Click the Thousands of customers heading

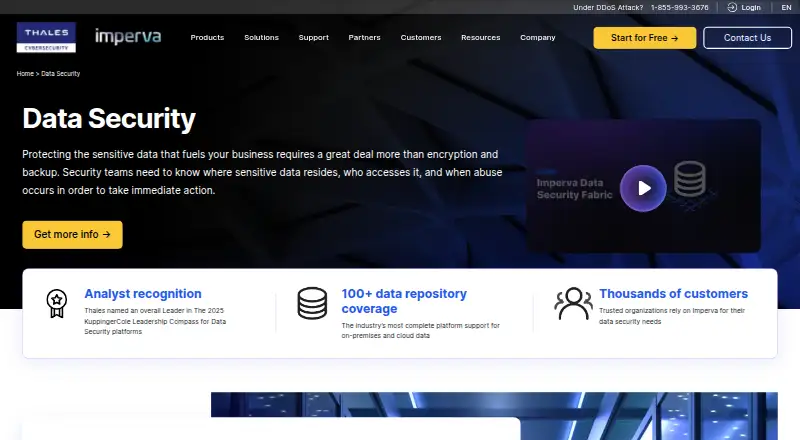point(673,294)
